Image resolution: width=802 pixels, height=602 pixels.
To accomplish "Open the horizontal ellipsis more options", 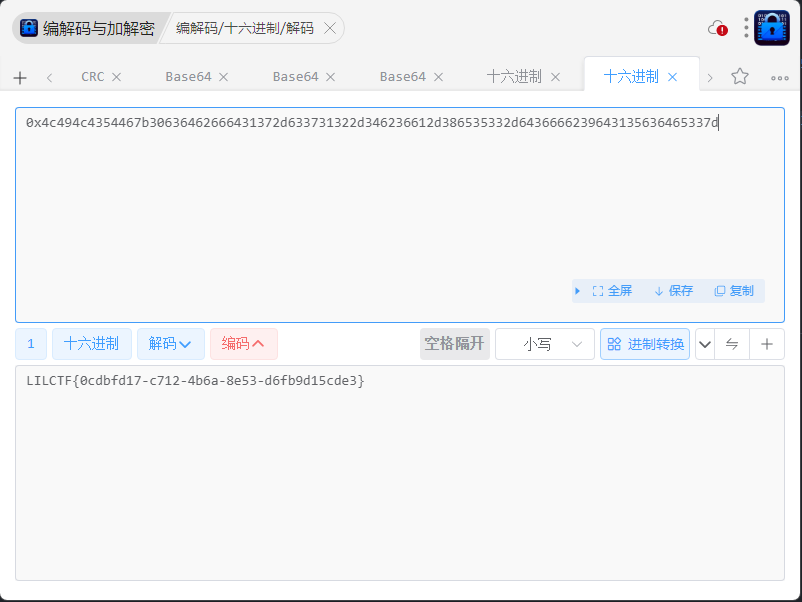I will (779, 78).
